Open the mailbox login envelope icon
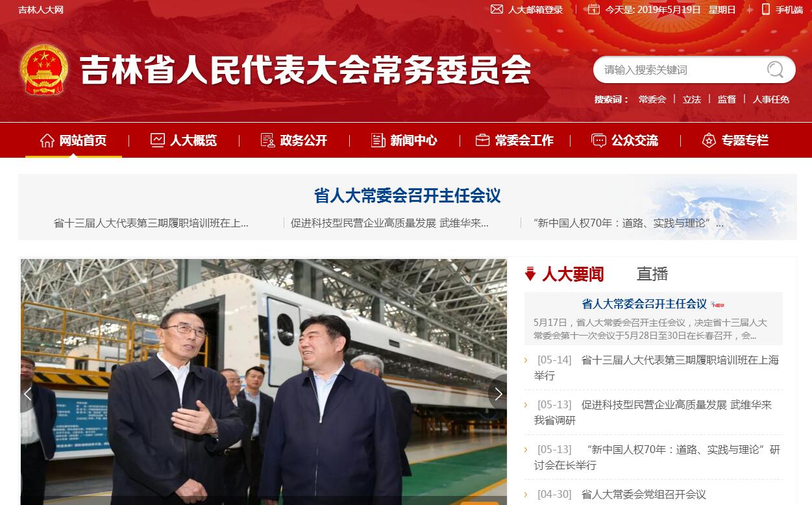 [497, 9]
